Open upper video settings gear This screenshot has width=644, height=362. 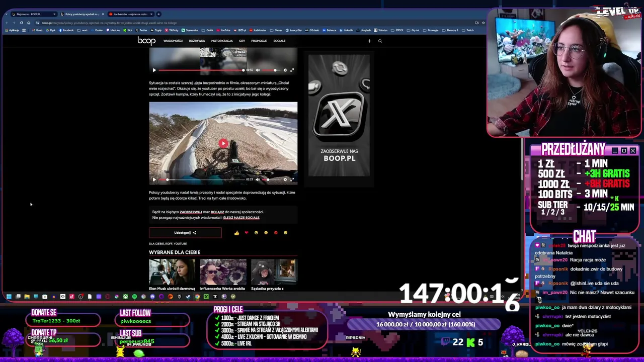coord(285,70)
